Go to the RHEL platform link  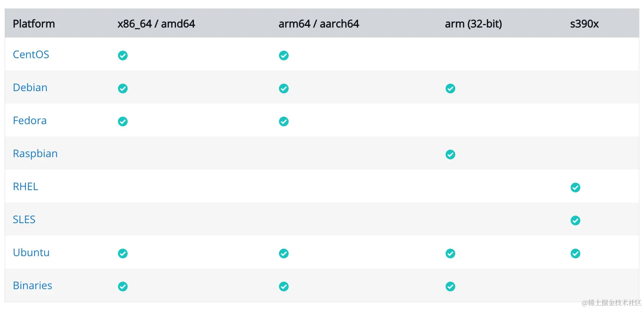25,187
